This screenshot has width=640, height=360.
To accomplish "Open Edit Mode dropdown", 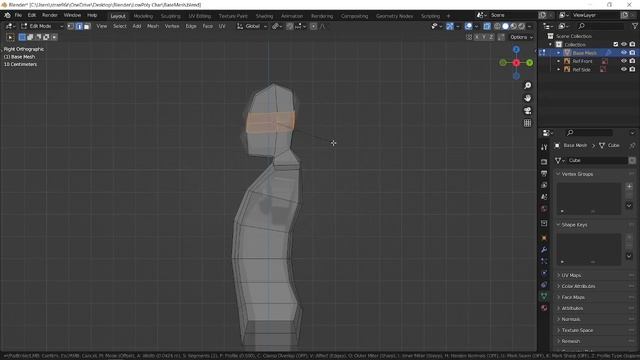I will click(x=42, y=26).
